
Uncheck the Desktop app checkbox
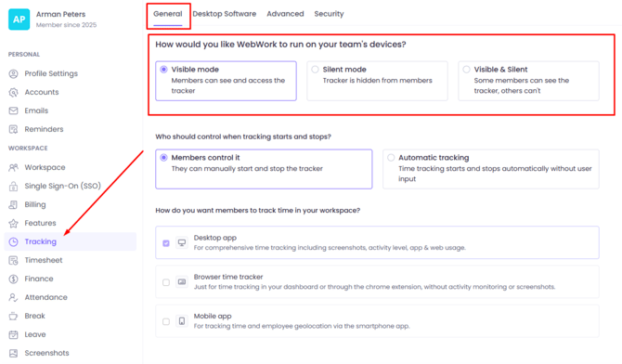(x=166, y=243)
